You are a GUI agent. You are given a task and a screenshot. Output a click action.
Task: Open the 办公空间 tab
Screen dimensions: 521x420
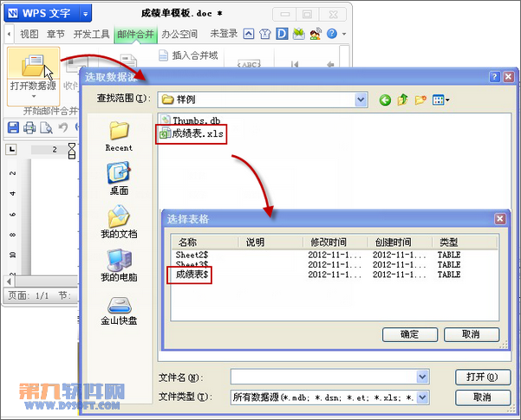(179, 34)
